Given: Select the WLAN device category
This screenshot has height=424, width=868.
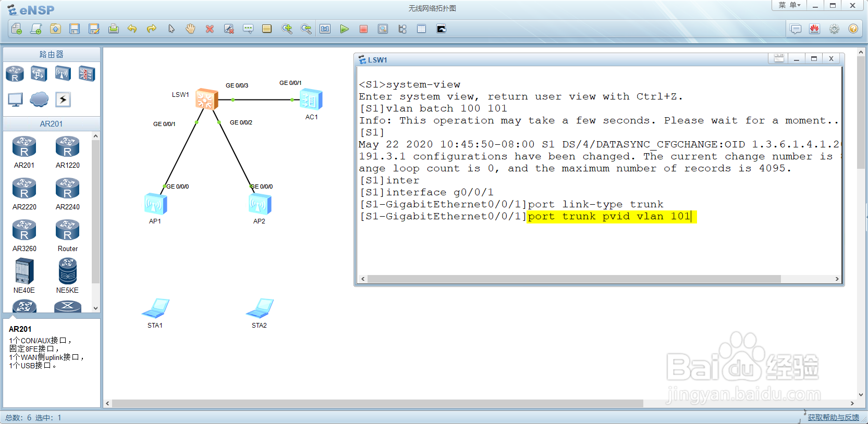Looking at the screenshot, I should (63, 73).
